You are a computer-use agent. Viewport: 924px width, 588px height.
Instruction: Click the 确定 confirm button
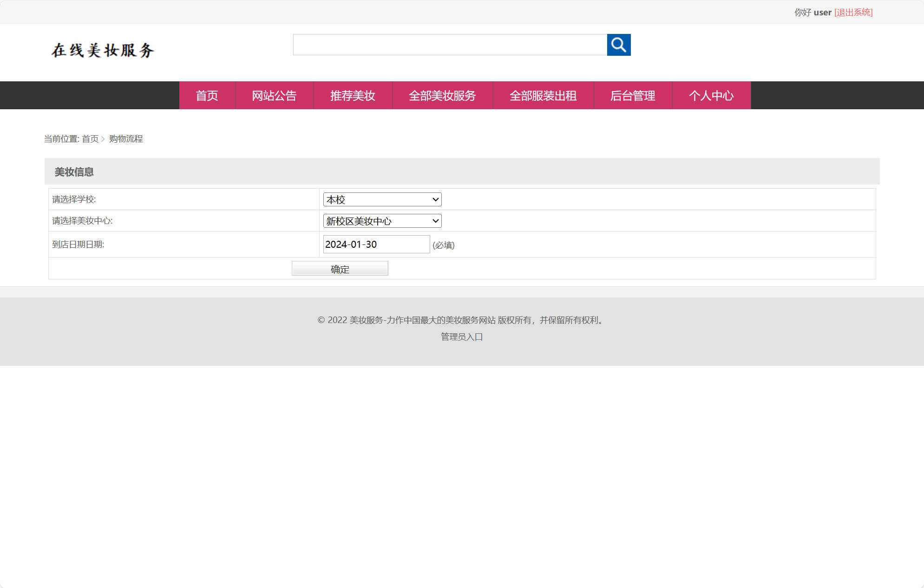339,268
